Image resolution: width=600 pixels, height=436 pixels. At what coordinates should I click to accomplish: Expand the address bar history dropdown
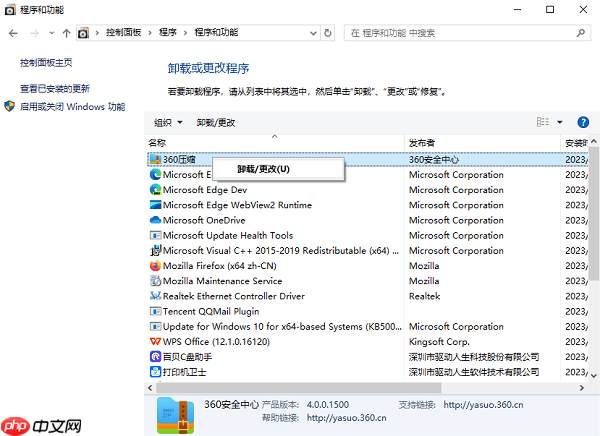pyautogui.click(x=313, y=33)
